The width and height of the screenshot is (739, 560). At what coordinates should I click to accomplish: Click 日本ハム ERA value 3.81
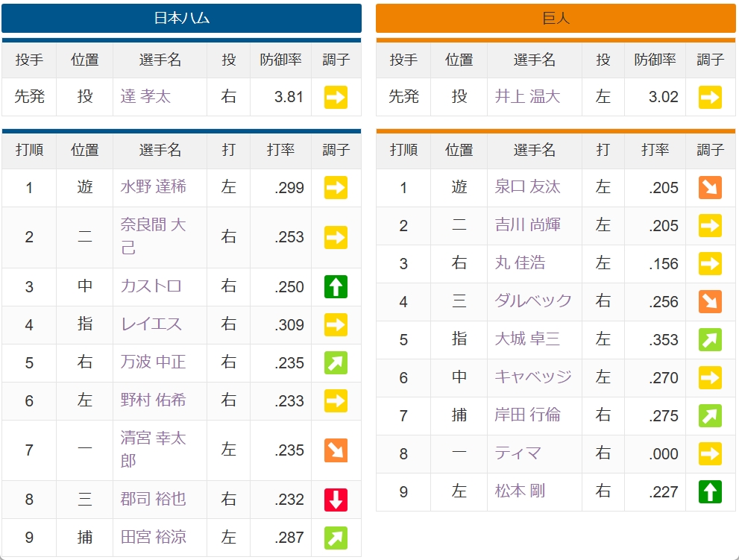[x=289, y=97]
